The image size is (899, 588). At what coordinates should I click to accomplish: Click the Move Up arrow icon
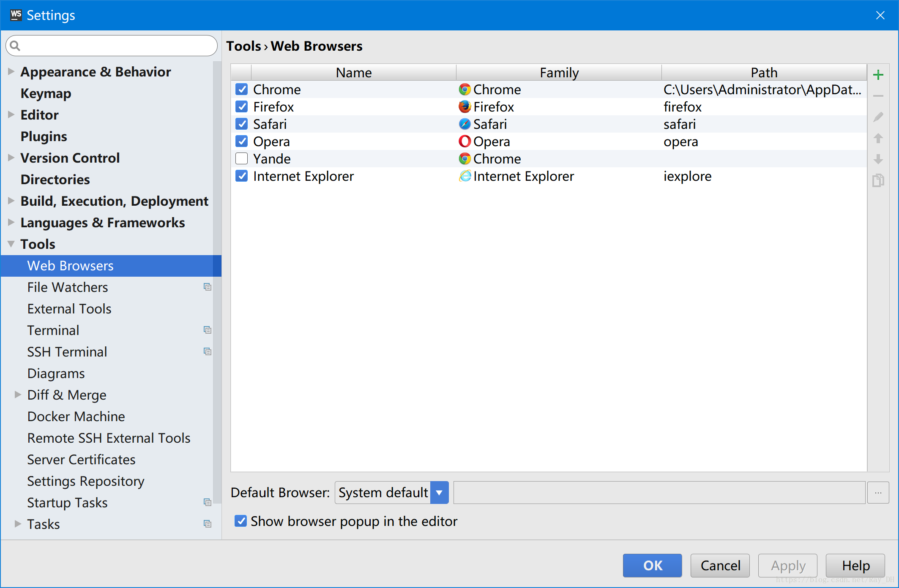878,138
